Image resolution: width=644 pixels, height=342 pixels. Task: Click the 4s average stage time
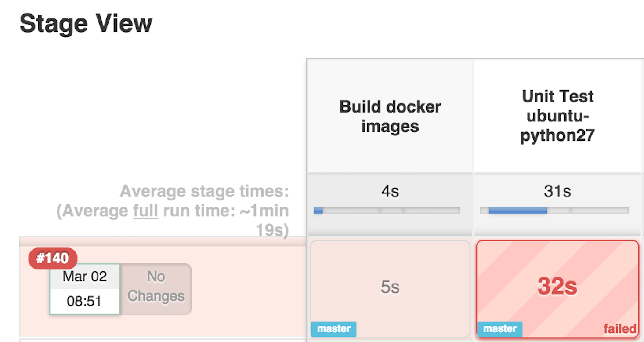[390, 192]
